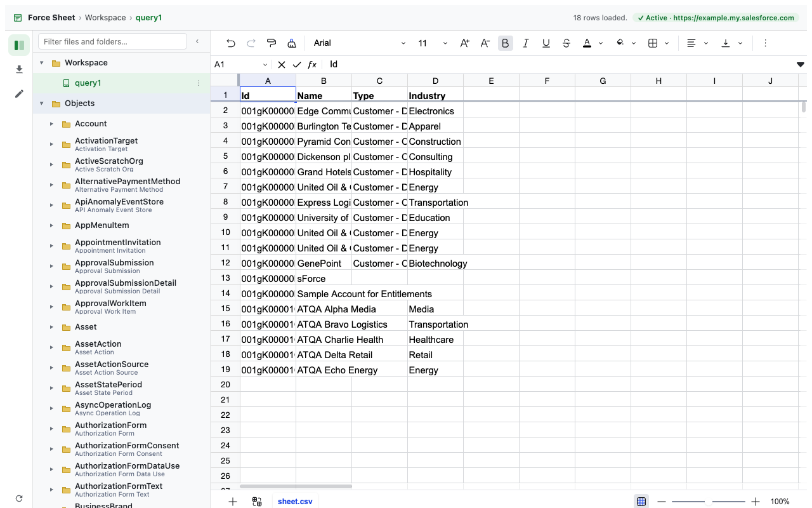
Task: Apply the fill color bucket icon
Action: 620,43
